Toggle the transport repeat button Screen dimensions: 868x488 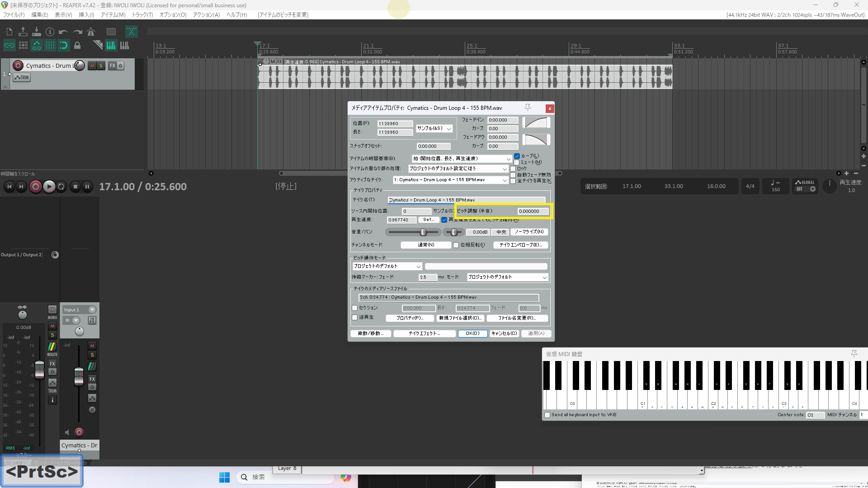click(61, 186)
